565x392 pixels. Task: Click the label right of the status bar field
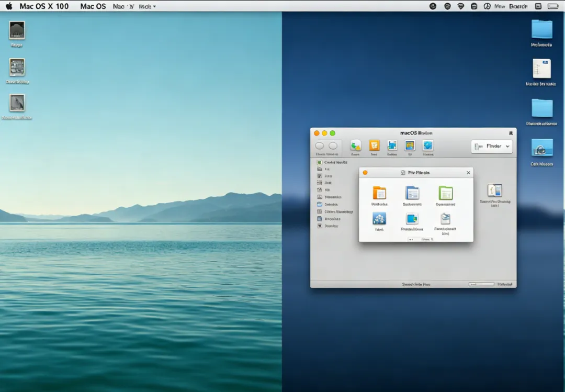(x=504, y=284)
